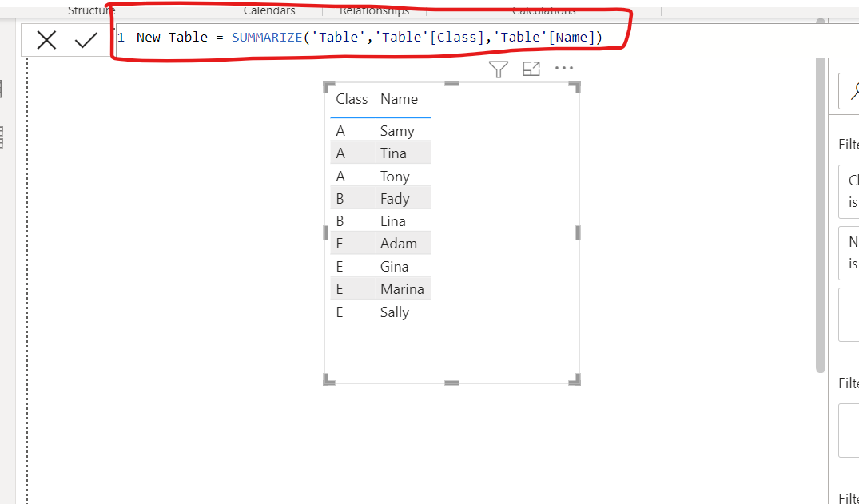Open the visual filter funnel icon
Viewport: 859px width, 504px height.
click(x=498, y=69)
